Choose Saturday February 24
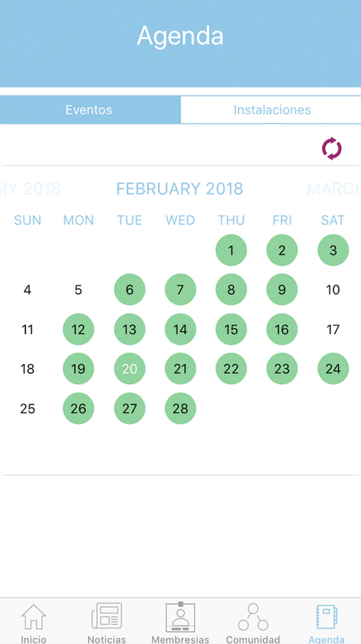The image size is (361, 644). [333, 369]
